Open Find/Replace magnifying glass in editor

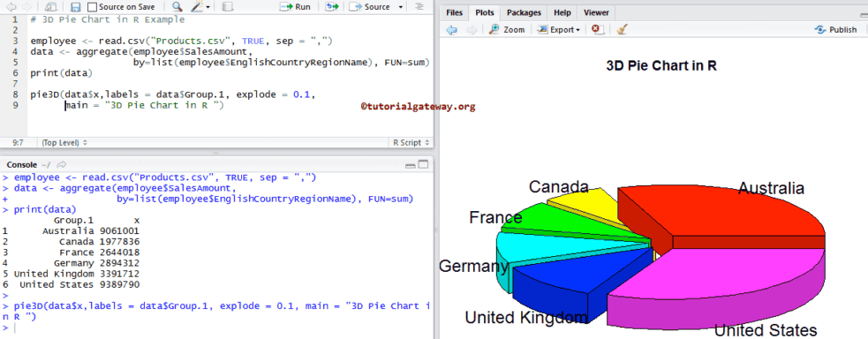tap(177, 7)
